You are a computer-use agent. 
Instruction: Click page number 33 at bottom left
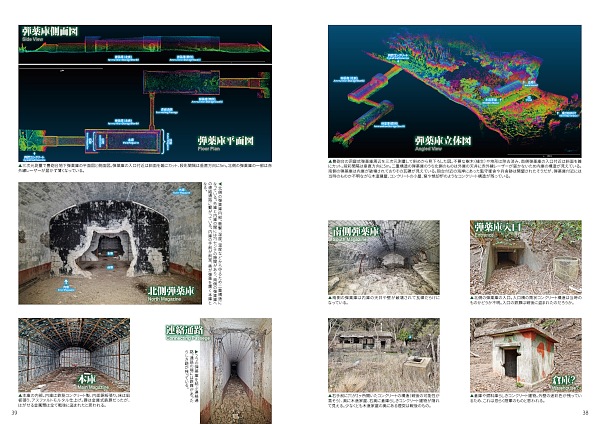(x=15, y=412)
